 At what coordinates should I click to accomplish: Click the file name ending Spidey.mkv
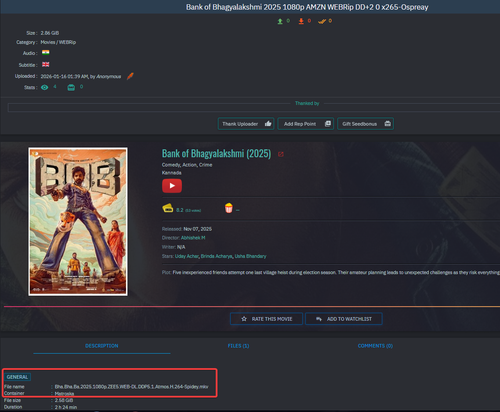coord(132,387)
